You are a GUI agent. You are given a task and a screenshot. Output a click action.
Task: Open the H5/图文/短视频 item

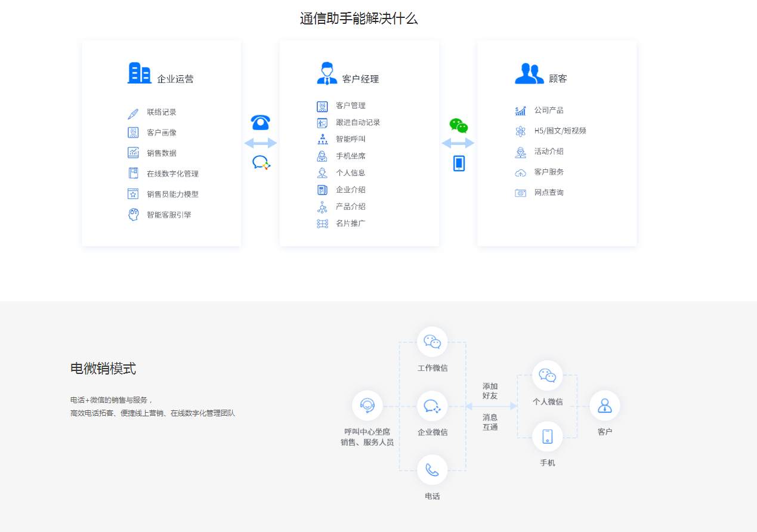(560, 131)
